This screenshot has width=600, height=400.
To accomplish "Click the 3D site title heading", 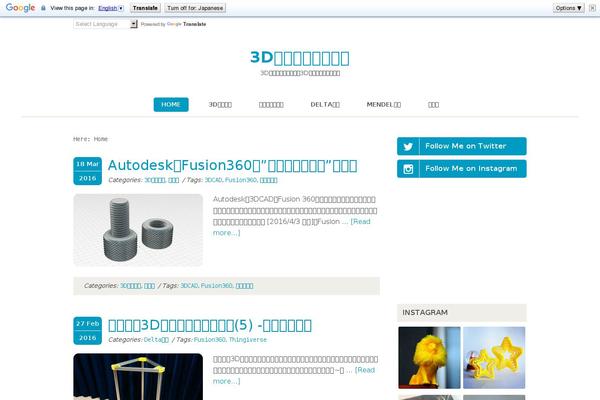I will click(x=300, y=58).
